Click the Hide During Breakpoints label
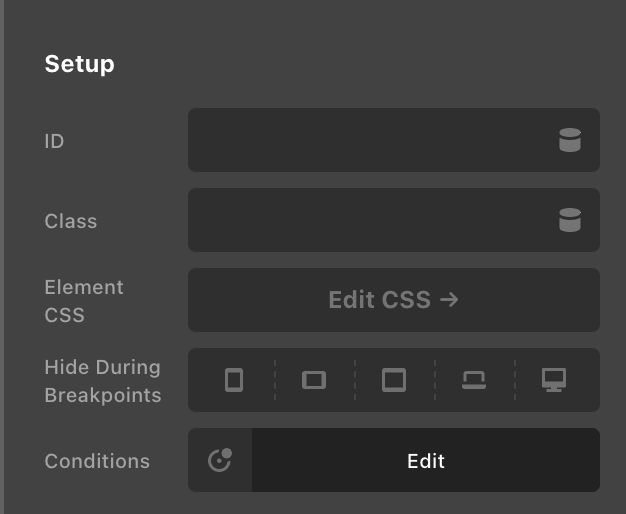Viewport: 626px width, 514px height. coord(103,381)
